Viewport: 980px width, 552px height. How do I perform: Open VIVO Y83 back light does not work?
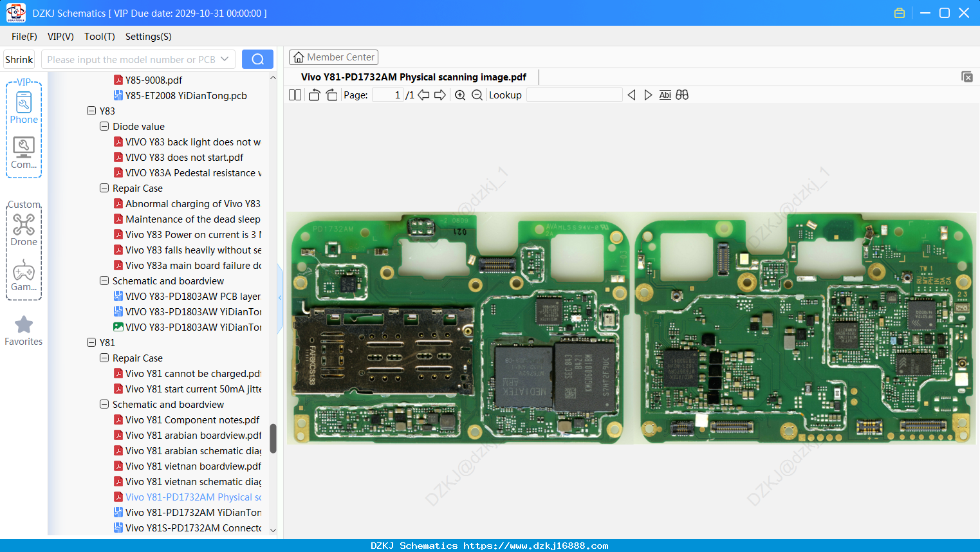[x=188, y=142]
